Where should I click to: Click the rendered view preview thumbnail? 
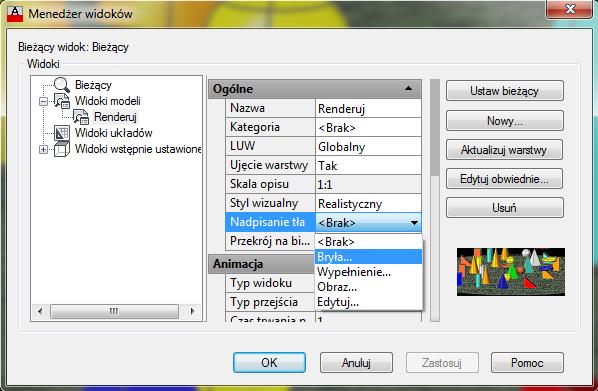pos(511,272)
